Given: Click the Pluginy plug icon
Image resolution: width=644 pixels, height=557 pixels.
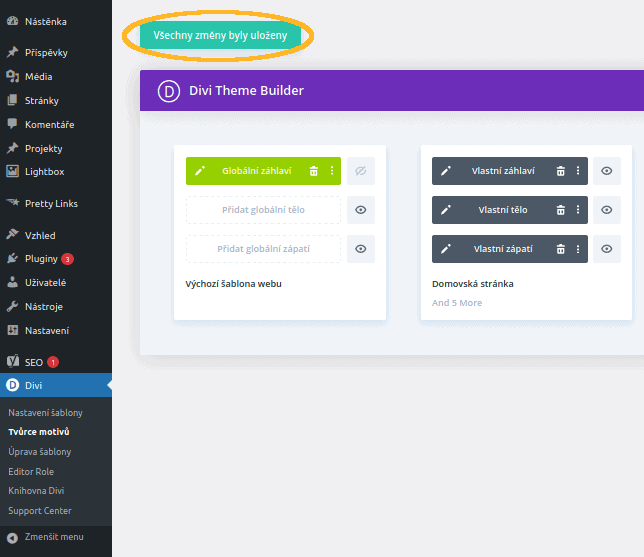Looking at the screenshot, I should (x=13, y=258).
